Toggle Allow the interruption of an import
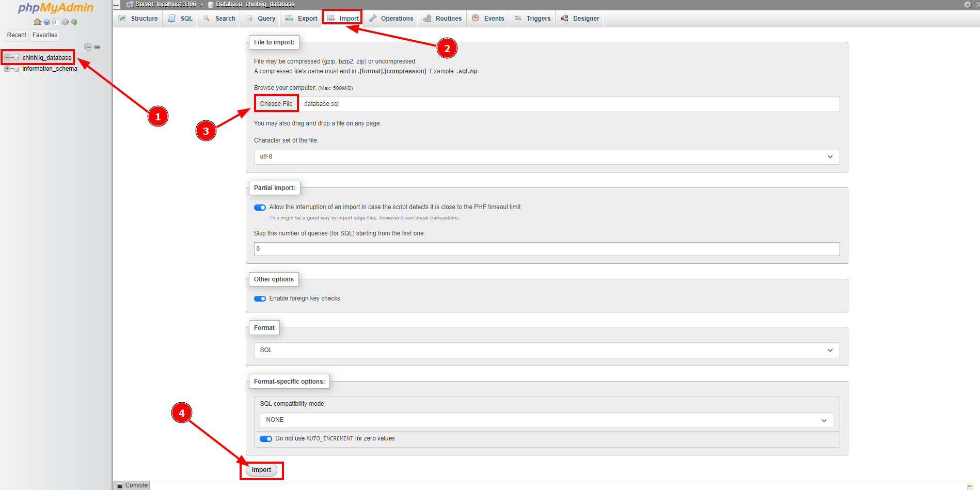The width and height of the screenshot is (980, 490). (x=260, y=208)
